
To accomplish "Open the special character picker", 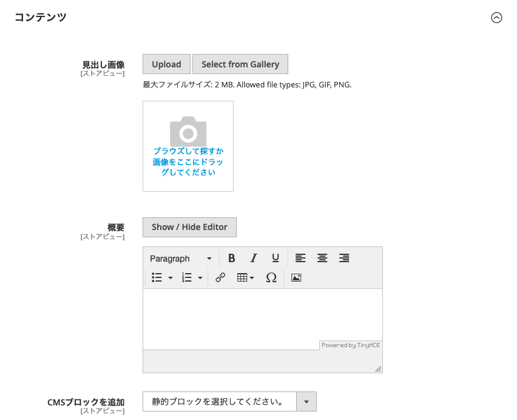I will click(271, 277).
